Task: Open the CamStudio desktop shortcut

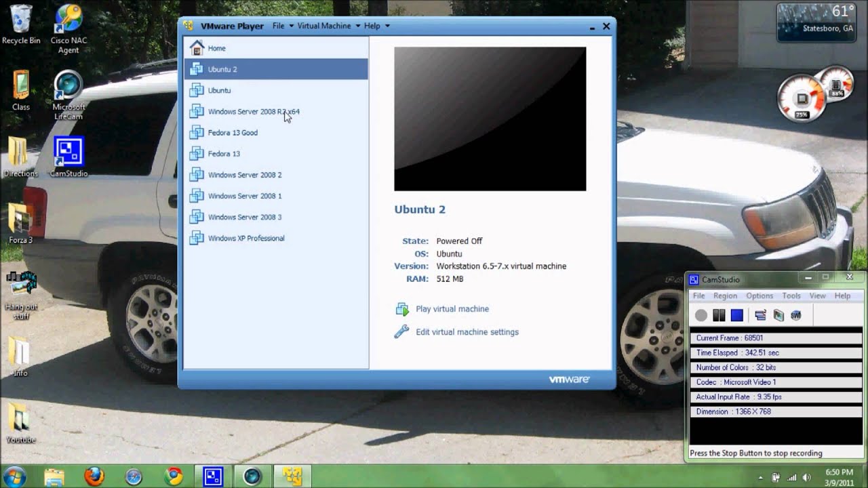Action: point(68,157)
